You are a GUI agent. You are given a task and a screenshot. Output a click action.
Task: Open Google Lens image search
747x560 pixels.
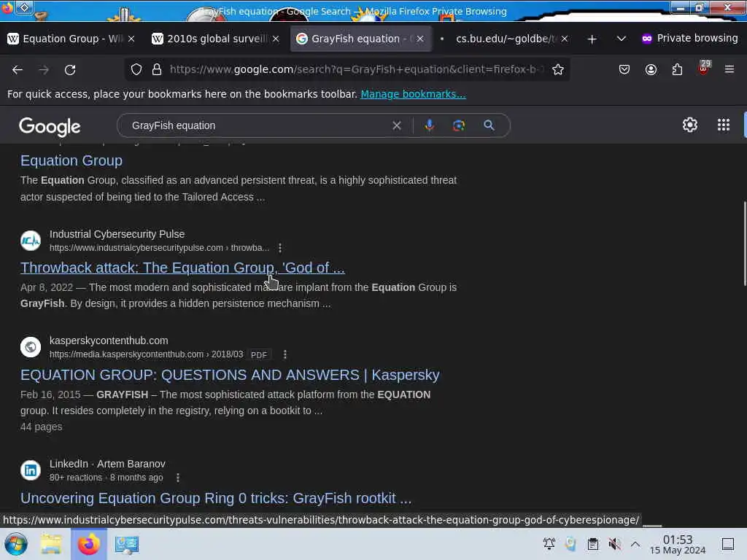(459, 125)
